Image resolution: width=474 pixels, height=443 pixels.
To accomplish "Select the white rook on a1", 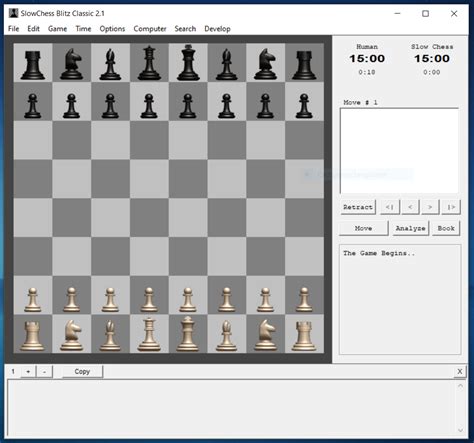I will [x=32, y=336].
